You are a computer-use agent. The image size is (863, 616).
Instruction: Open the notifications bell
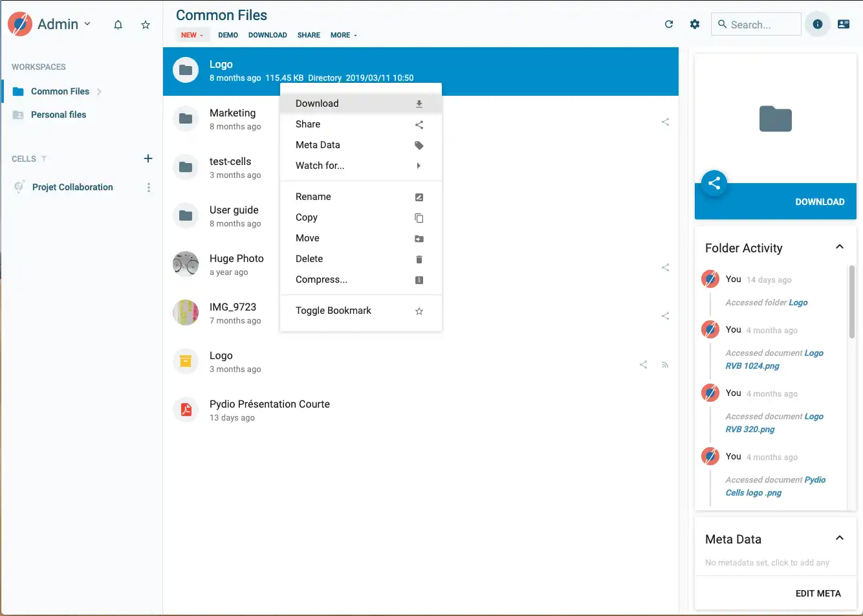118,25
